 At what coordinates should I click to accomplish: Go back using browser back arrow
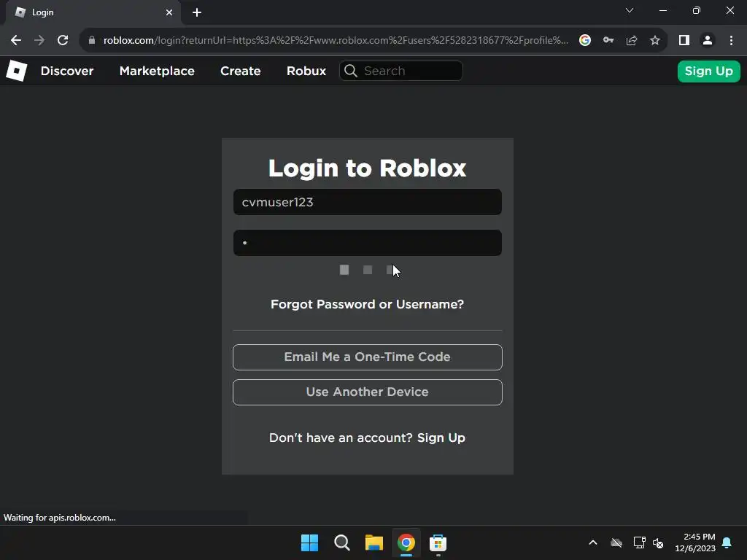(16, 41)
